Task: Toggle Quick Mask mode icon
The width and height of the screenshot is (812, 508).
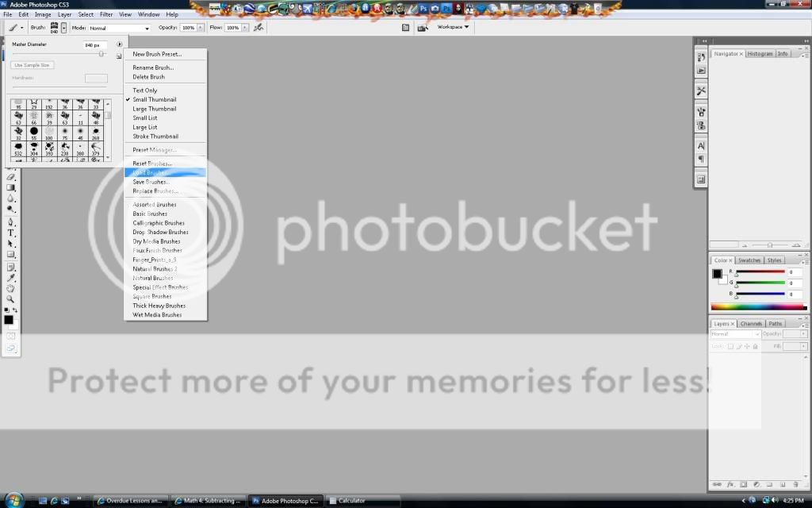Action: (x=11, y=337)
